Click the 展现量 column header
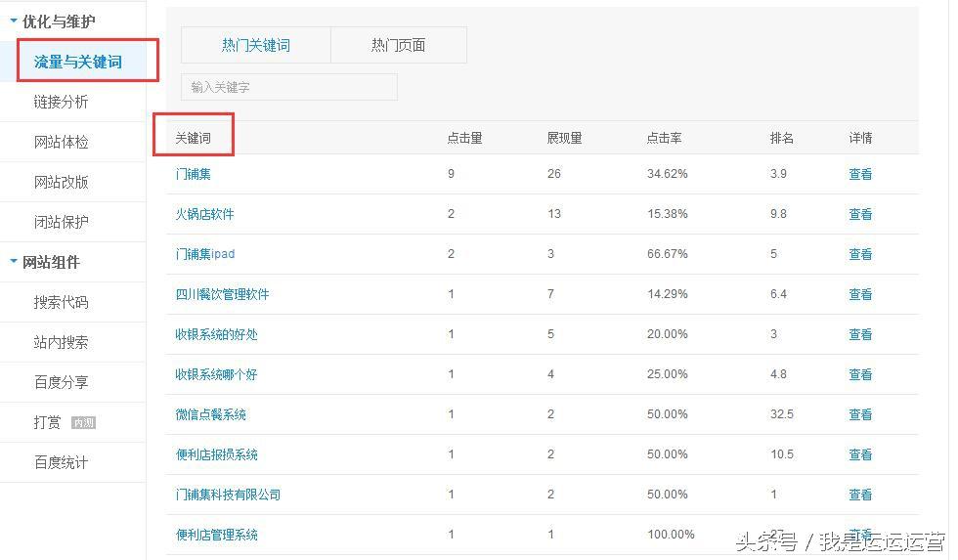 click(565, 138)
